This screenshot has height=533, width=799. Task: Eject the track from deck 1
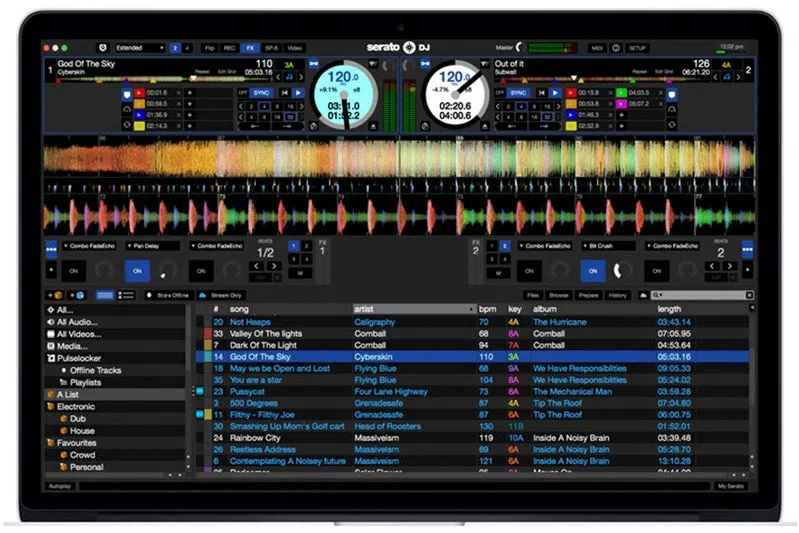point(373,126)
